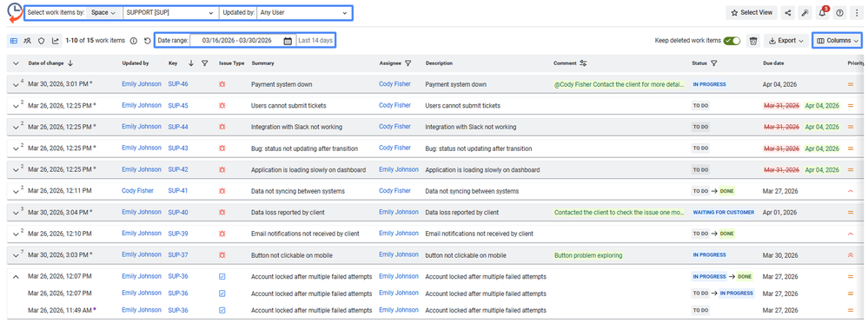Click comment 'Button problem exploring'
The height and width of the screenshot is (323, 868).
588,255
